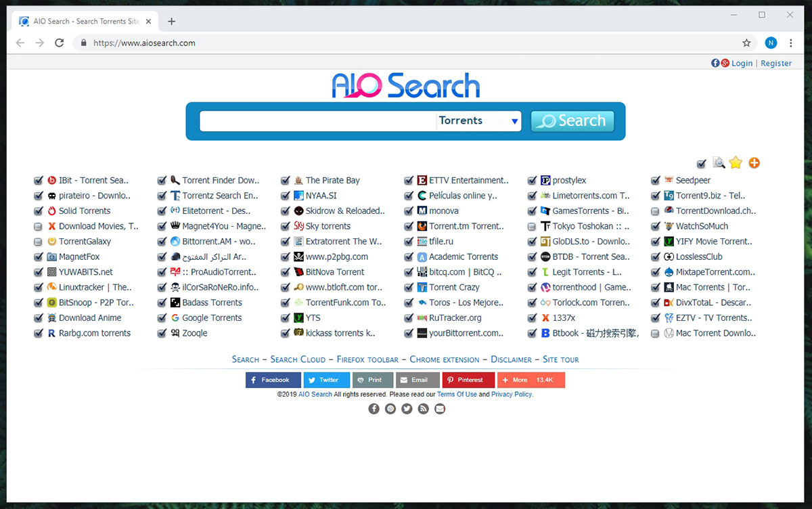Open the Disclaimer footer link
The height and width of the screenshot is (509, 812).
pyautogui.click(x=511, y=359)
